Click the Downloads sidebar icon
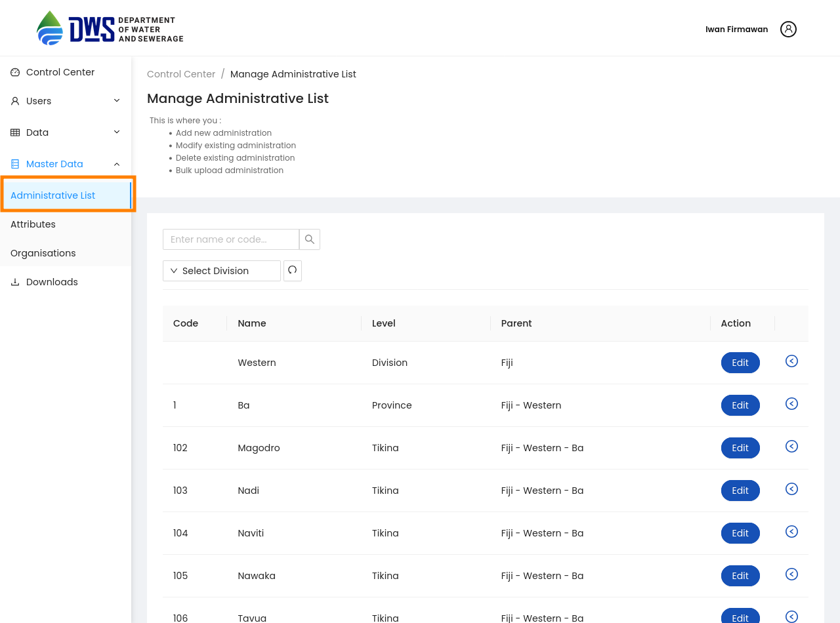The image size is (840, 623). (15, 282)
